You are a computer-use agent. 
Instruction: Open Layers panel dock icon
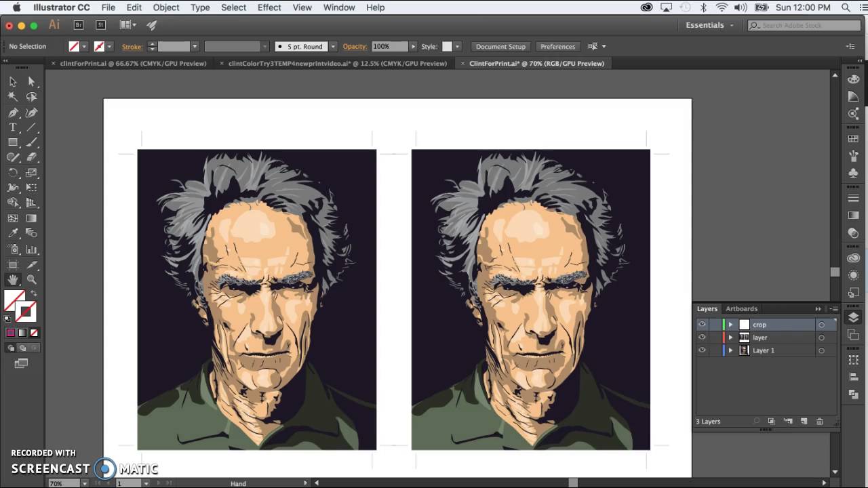click(854, 318)
